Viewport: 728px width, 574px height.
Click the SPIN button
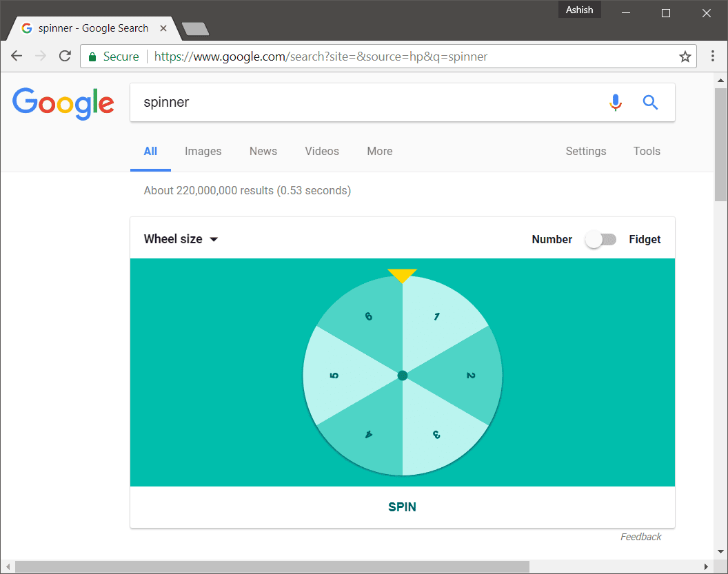coord(402,506)
